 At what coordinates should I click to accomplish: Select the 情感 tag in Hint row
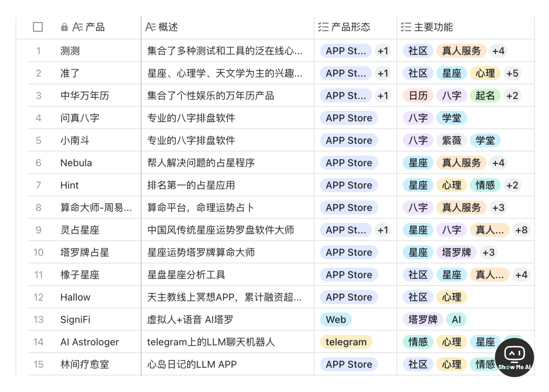485,185
